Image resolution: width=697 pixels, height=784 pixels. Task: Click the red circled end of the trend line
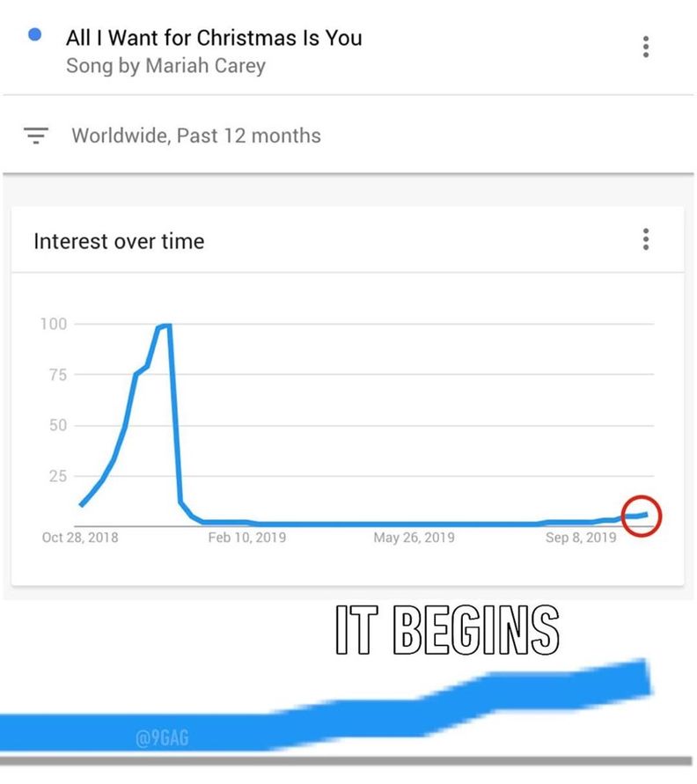[x=642, y=516]
